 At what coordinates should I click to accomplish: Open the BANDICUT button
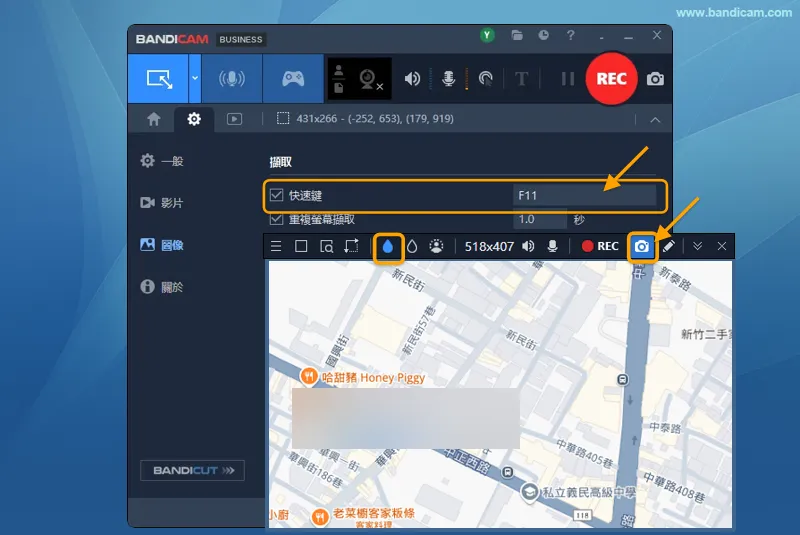pos(192,470)
